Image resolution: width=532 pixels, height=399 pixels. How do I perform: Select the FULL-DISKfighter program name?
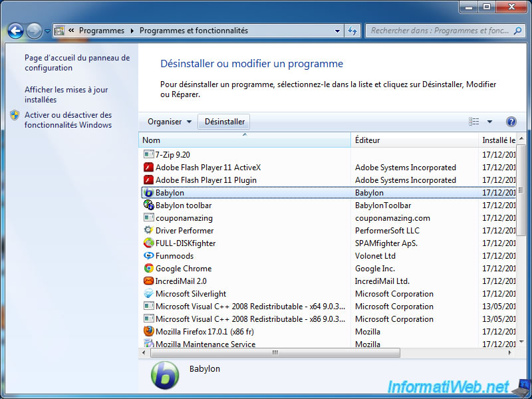(x=186, y=243)
